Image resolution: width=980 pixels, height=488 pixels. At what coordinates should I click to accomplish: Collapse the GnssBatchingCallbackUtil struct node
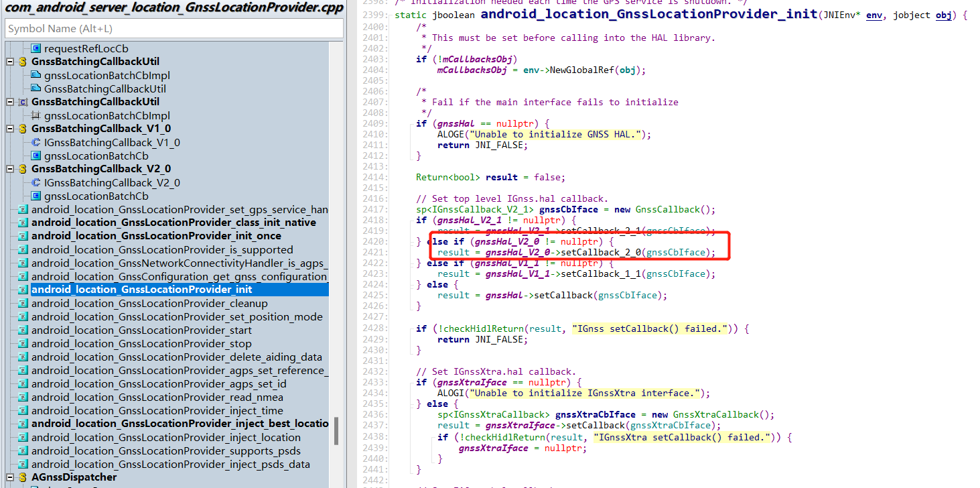[10, 62]
